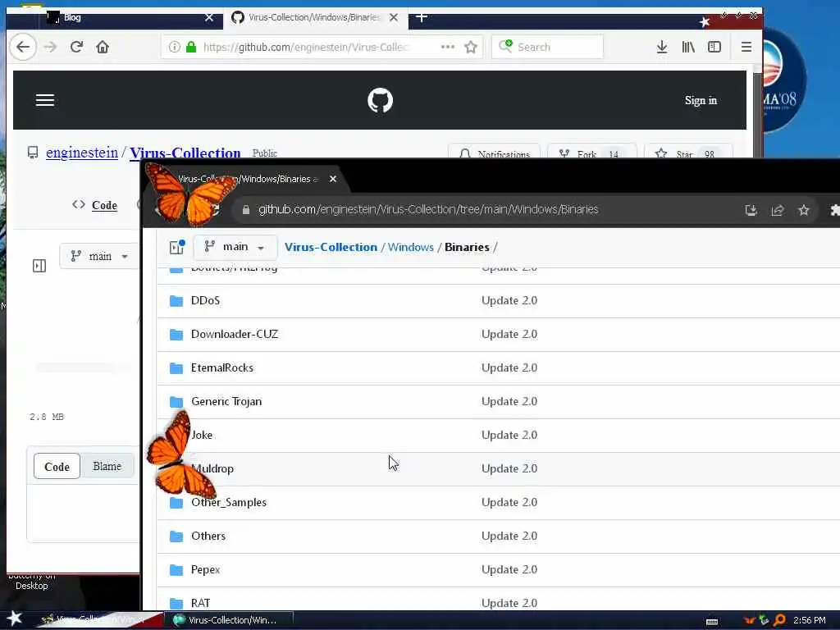Click GitHub Octocat logo
This screenshot has width=840, height=630.
point(381,100)
